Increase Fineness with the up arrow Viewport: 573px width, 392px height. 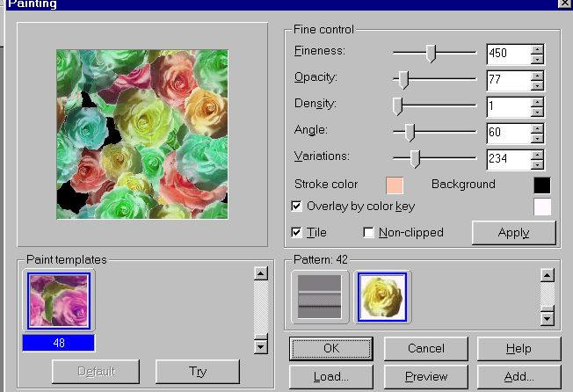pyautogui.click(x=537, y=49)
